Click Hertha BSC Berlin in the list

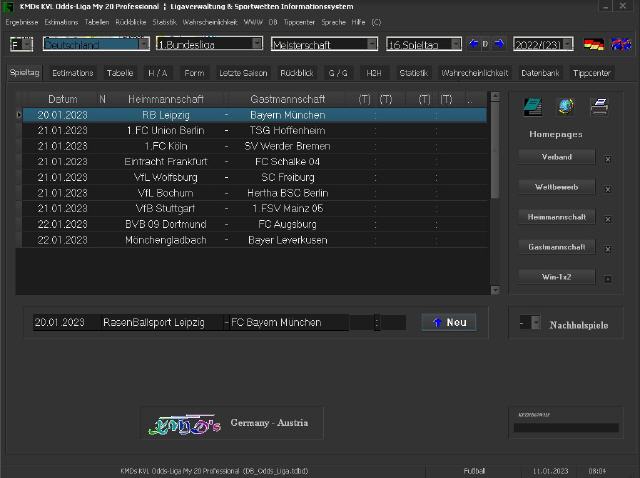287,193
